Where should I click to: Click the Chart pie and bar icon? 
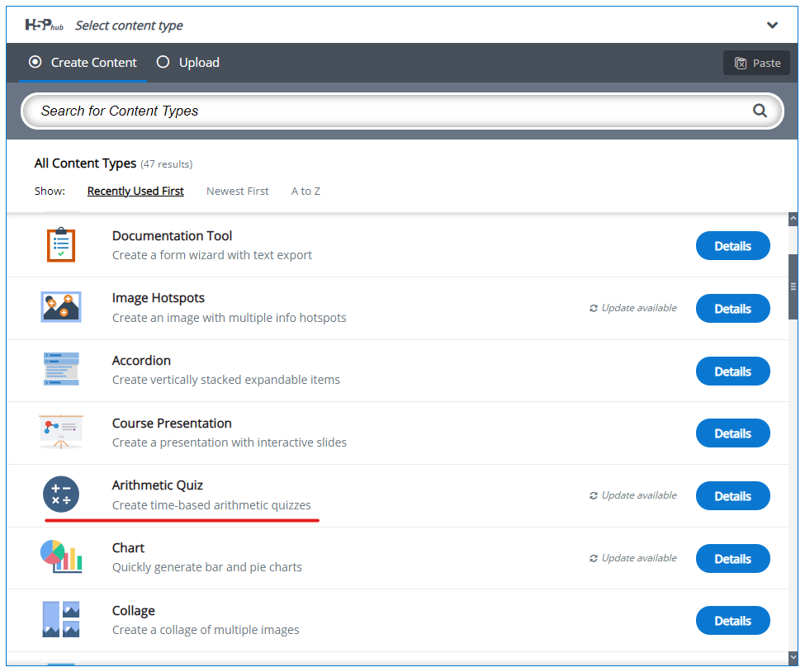[x=60, y=557]
